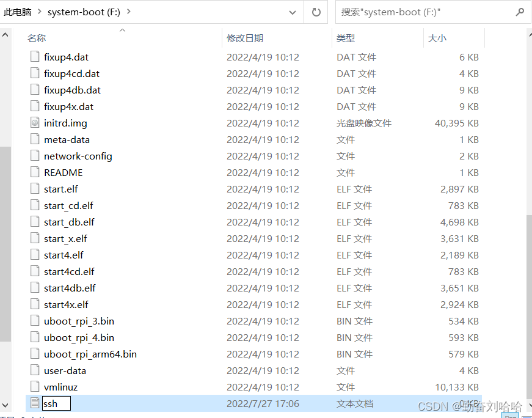The width and height of the screenshot is (532, 418).
Task: Select the file named uboot_rpi_4.bin
Action: point(79,338)
